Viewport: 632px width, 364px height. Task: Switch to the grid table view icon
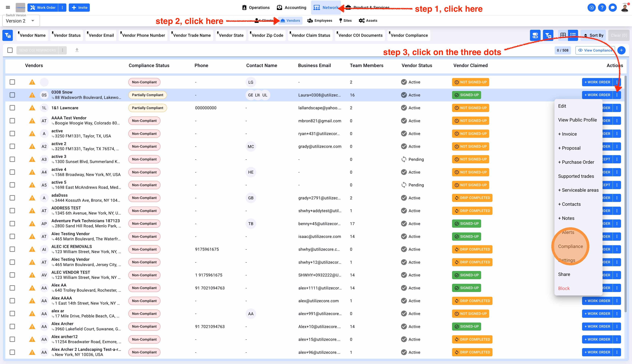pos(563,35)
